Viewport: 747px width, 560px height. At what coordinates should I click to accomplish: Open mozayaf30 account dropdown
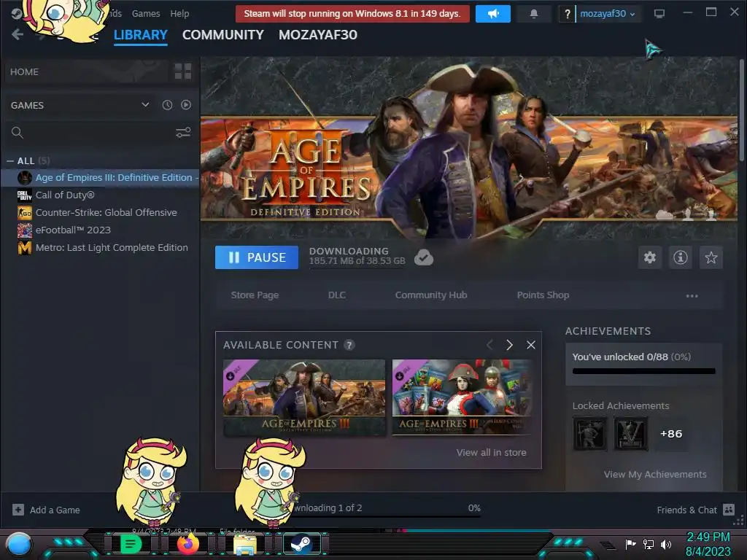(607, 14)
